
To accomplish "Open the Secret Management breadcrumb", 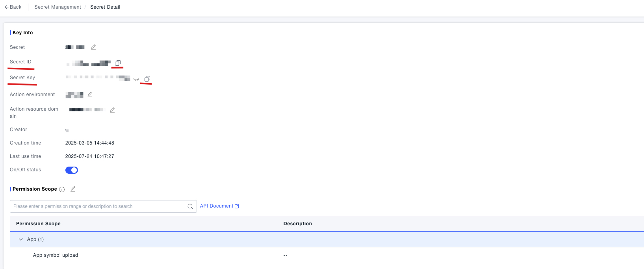I will pos(58,7).
